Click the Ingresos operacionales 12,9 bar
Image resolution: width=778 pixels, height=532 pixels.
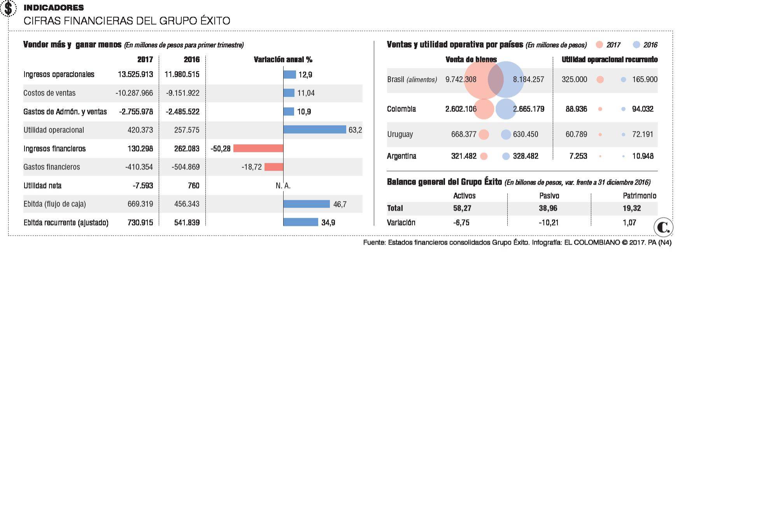click(x=290, y=74)
